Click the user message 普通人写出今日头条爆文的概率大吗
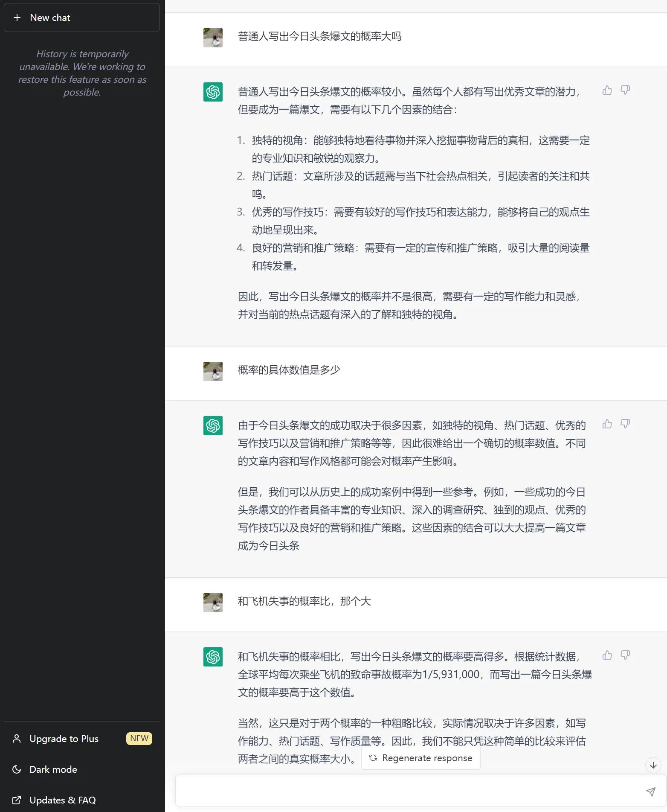The image size is (667, 812). coord(319,36)
